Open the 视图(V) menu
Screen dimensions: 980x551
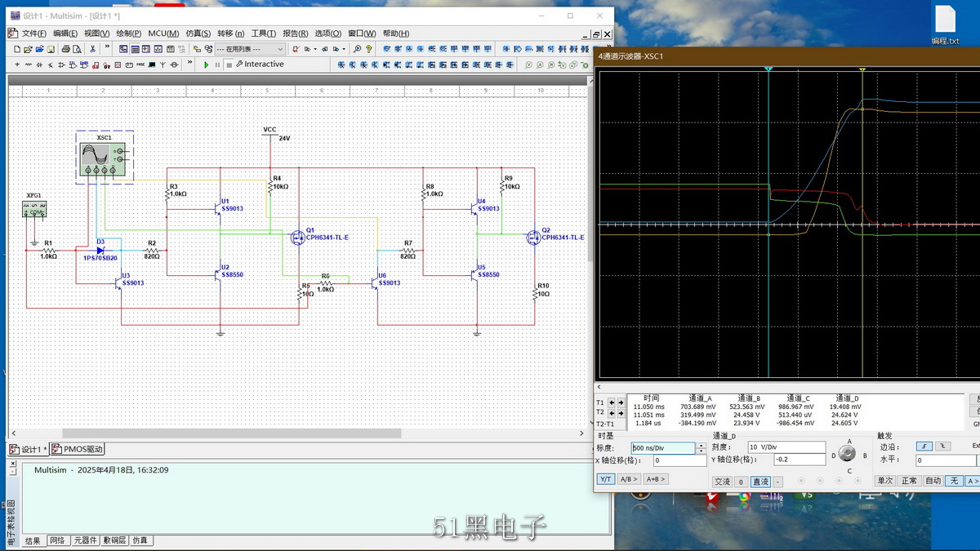click(x=96, y=33)
